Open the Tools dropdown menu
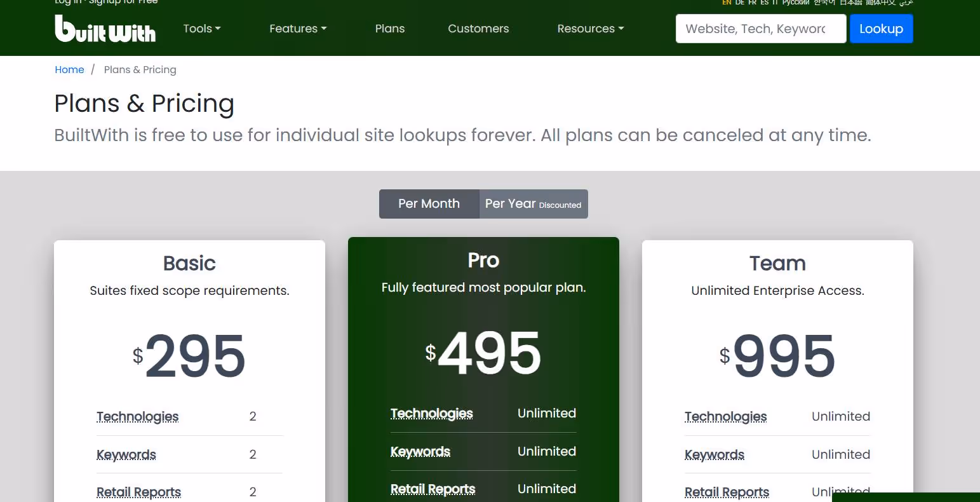 pyautogui.click(x=201, y=29)
